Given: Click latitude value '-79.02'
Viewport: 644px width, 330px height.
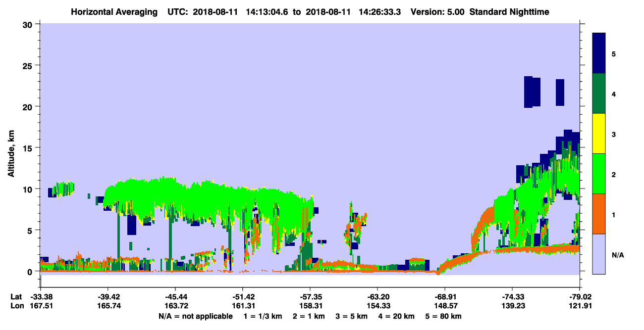Looking at the screenshot, I should (x=579, y=297).
